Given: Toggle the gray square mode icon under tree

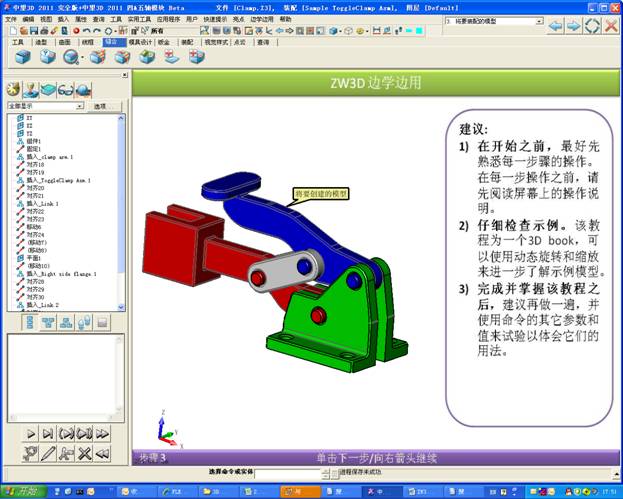Looking at the screenshot, I should coord(102,323).
